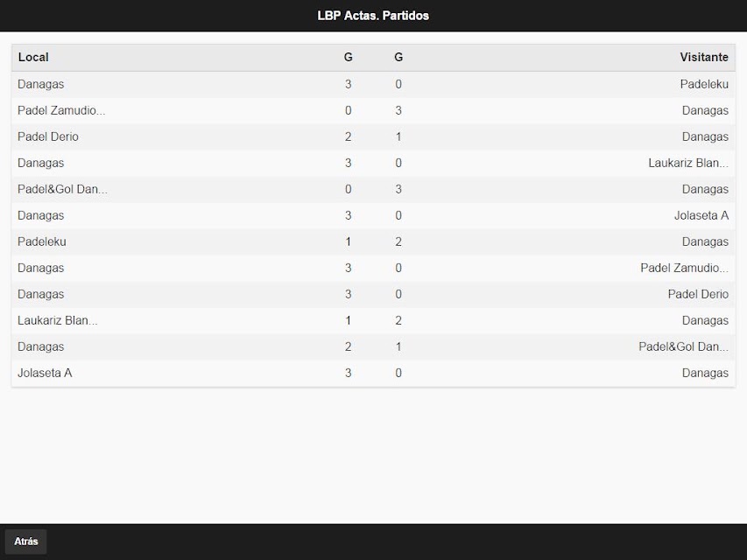Image resolution: width=747 pixels, height=560 pixels.
Task: Click the second G column header
Action: pyautogui.click(x=398, y=57)
